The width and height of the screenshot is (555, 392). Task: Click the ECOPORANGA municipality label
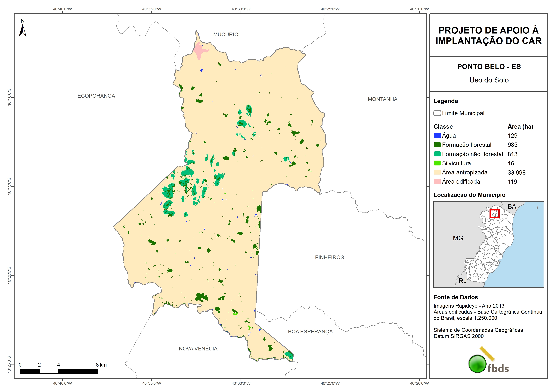point(96,96)
